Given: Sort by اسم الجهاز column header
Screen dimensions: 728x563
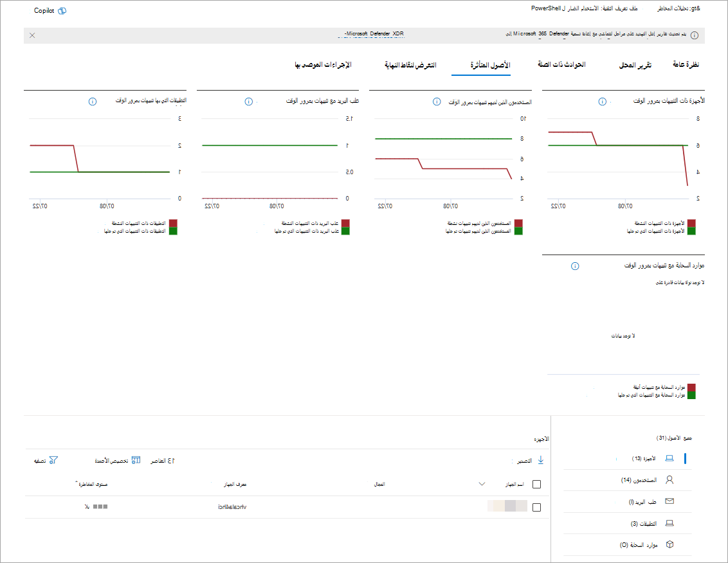Looking at the screenshot, I should tap(514, 484).
